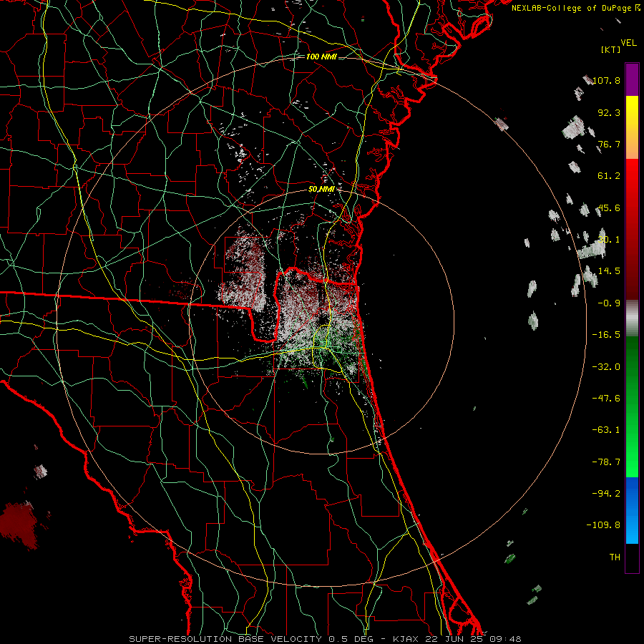Select the 14.5 legend value
This screenshot has width=644, height=644.
(609, 271)
